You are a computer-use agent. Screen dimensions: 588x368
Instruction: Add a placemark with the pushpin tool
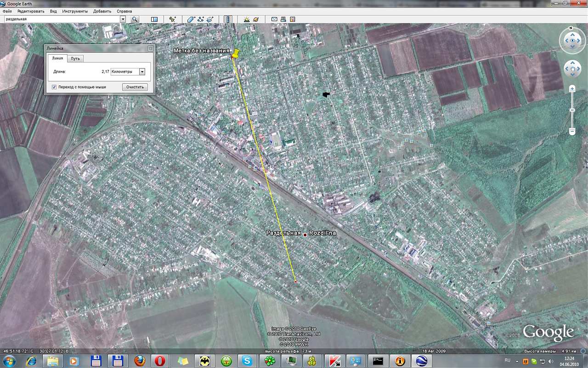pos(173,19)
